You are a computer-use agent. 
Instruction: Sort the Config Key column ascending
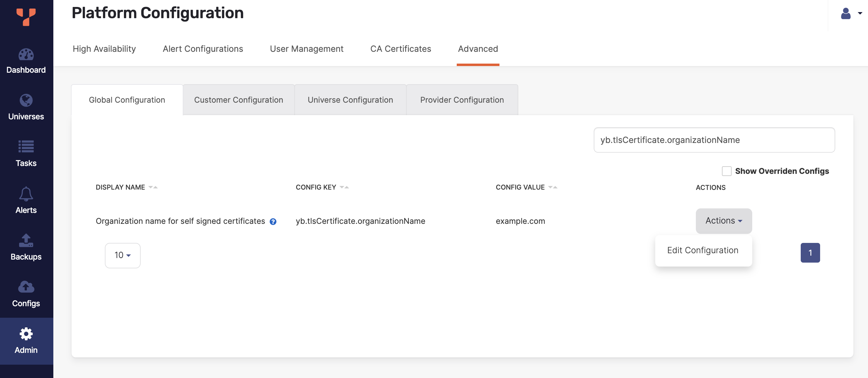click(347, 187)
